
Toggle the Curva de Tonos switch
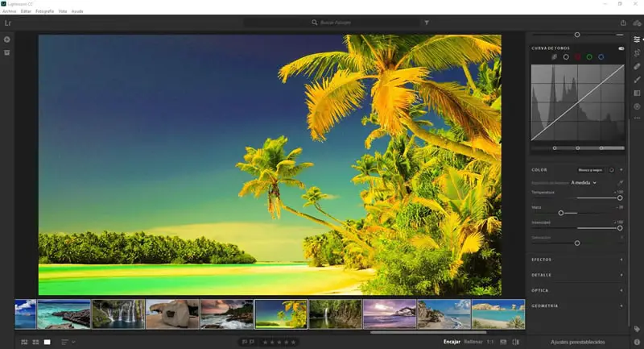621,48
